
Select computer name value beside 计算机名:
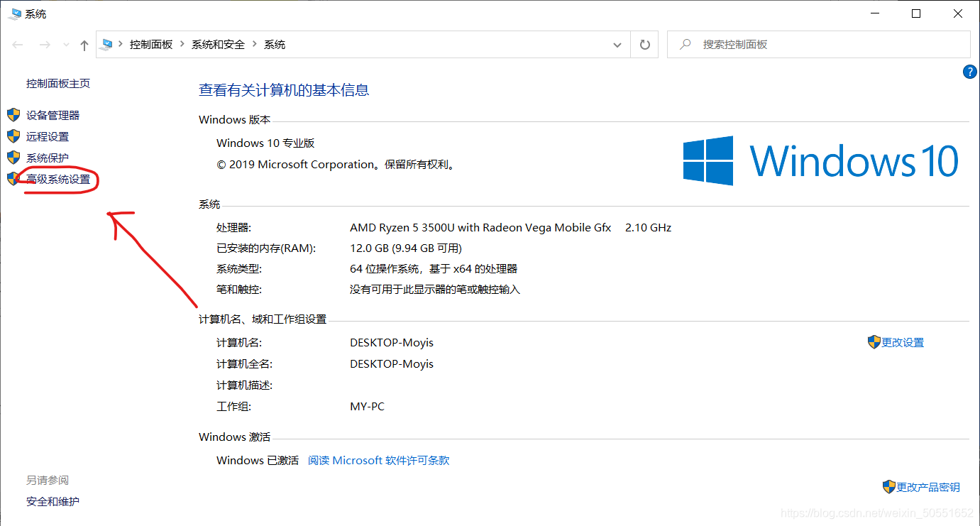[392, 342]
